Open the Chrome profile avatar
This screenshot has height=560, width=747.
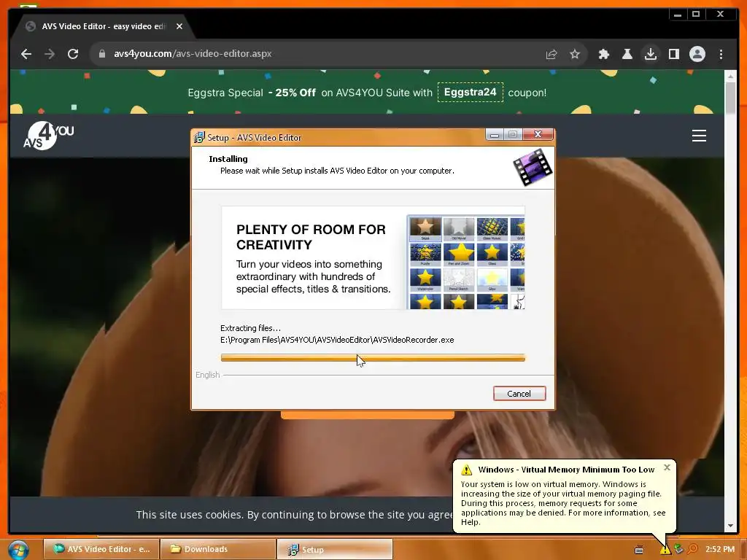pyautogui.click(x=697, y=54)
